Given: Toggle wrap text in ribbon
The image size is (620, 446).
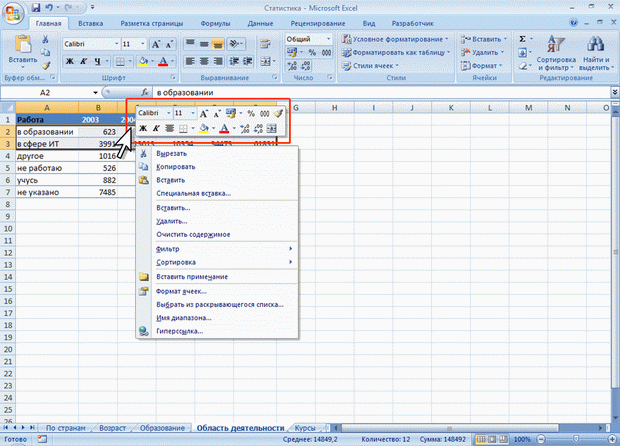Looking at the screenshot, I should tap(265, 43).
